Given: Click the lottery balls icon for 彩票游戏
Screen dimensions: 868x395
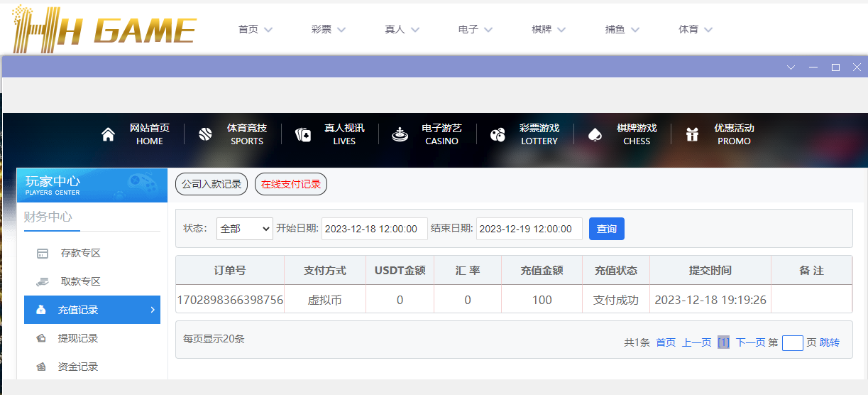Looking at the screenshot, I should pos(498,134).
